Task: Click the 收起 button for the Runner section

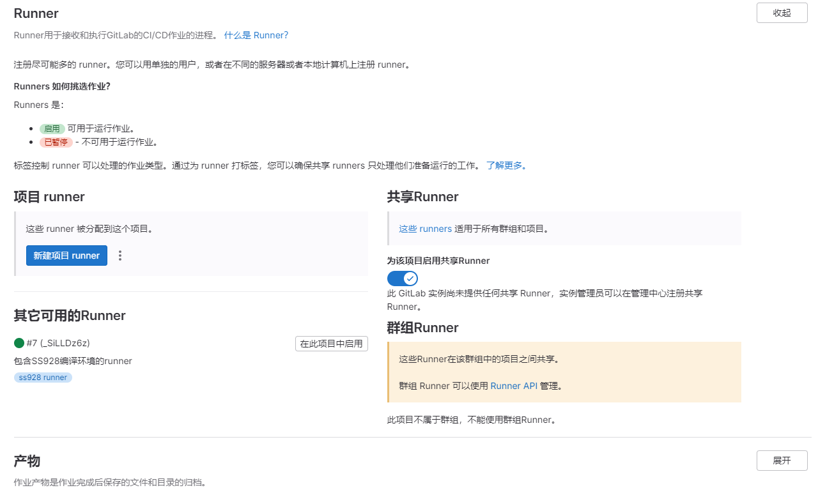Action: point(782,13)
